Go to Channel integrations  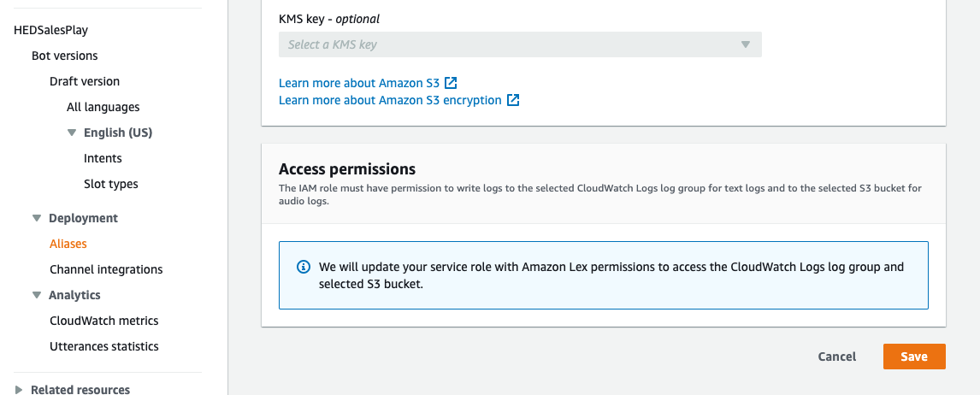(106, 269)
